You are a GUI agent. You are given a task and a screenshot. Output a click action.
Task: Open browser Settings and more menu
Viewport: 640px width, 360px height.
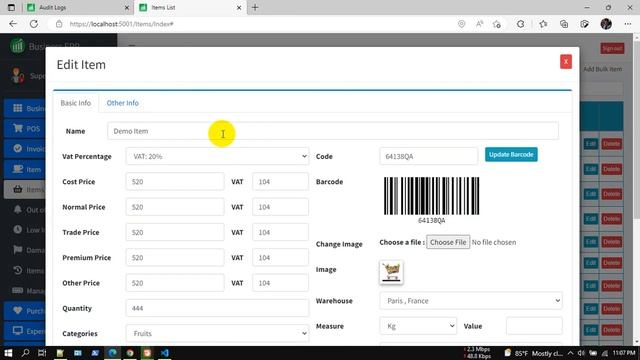628,24
